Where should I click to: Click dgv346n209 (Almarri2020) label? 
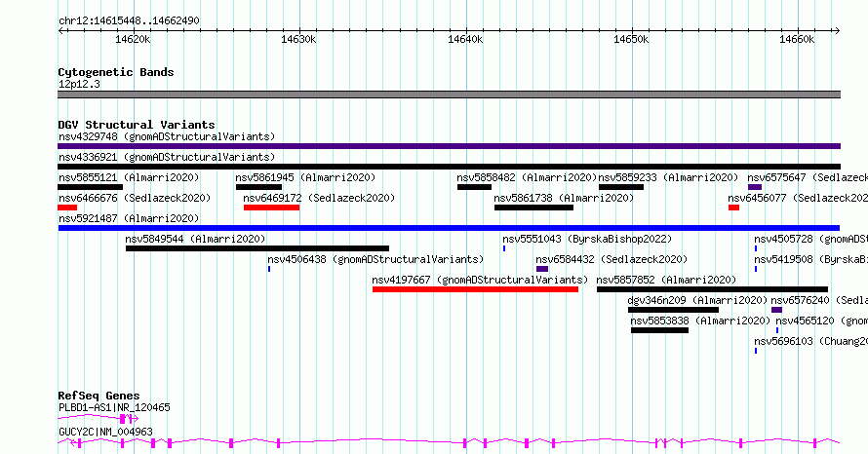pyautogui.click(x=697, y=300)
